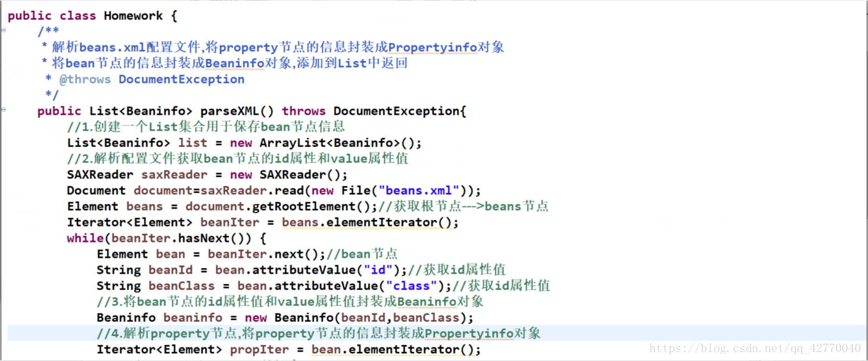The height and width of the screenshot is (361, 868).
Task: Click the return type List<Beaninfo> in the signature
Action: coord(141,111)
